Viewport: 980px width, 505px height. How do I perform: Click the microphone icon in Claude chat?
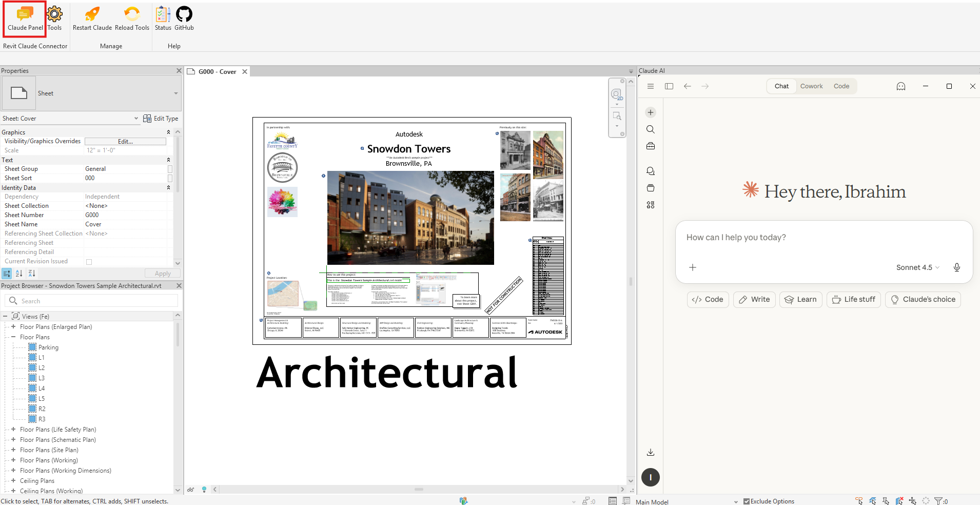pyautogui.click(x=956, y=267)
